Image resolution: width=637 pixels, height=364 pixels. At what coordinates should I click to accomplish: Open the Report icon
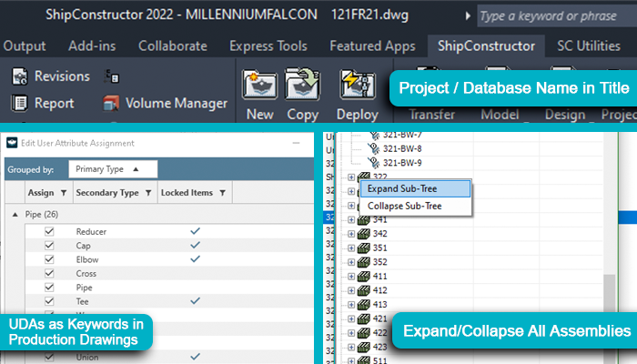point(19,103)
